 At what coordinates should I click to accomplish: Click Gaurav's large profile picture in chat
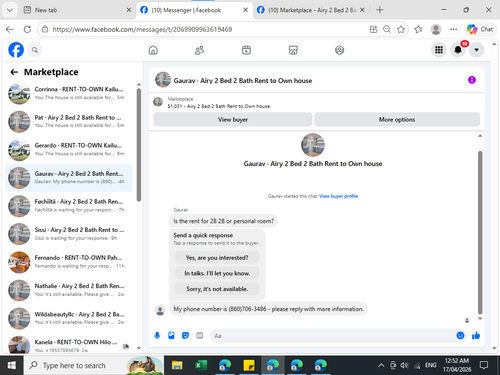313,145
